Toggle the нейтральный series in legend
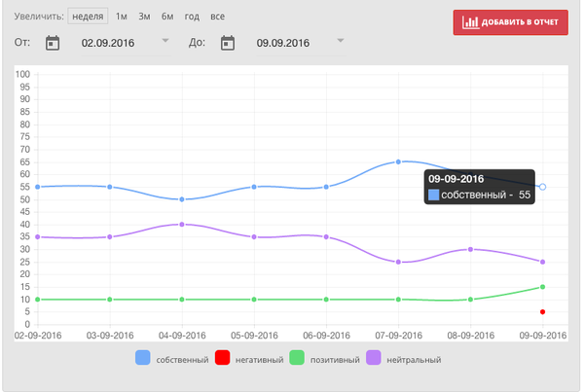The height and width of the screenshot is (392, 584). coord(373,359)
